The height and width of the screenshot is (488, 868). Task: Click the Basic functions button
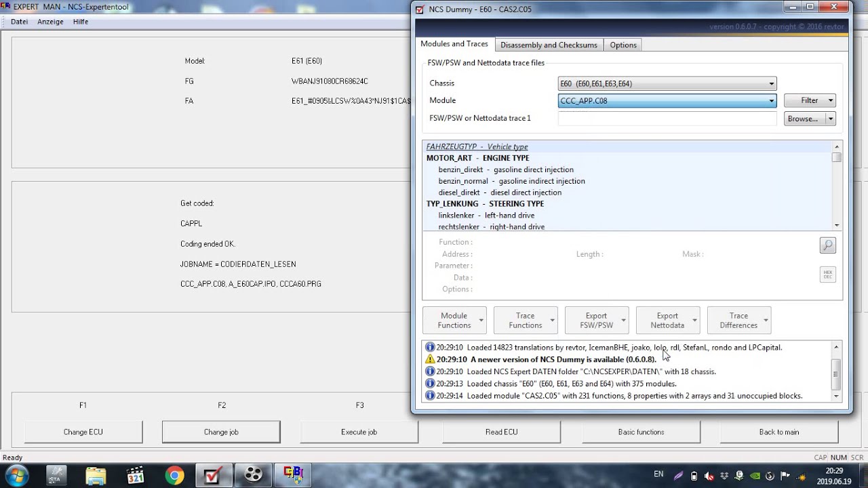pos(641,432)
